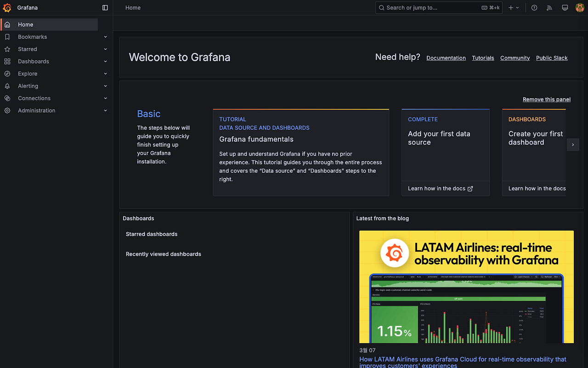Screen dimensions: 588x368
Task: Click the Connections plug icon
Action: [x=7, y=98]
